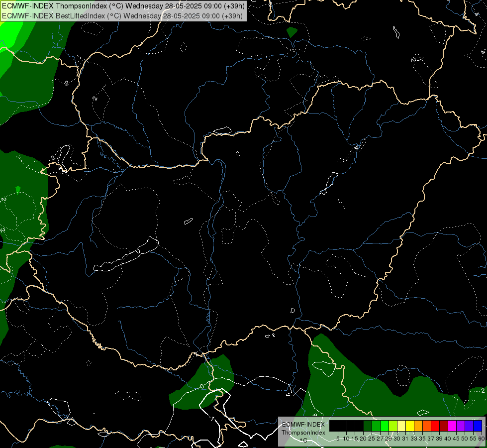Select the orange-red 35–37 legend swatch
The width and height of the screenshot is (487, 448).
(427, 426)
